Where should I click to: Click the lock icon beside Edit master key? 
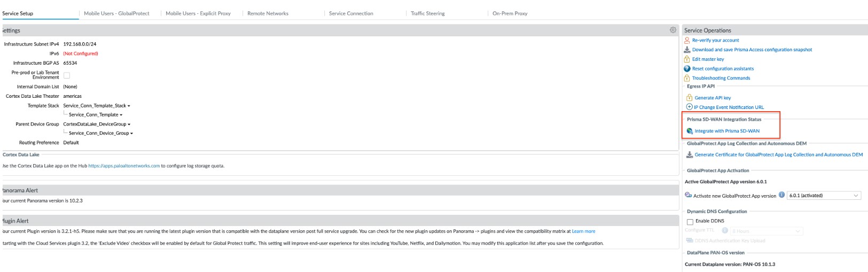[x=687, y=59]
